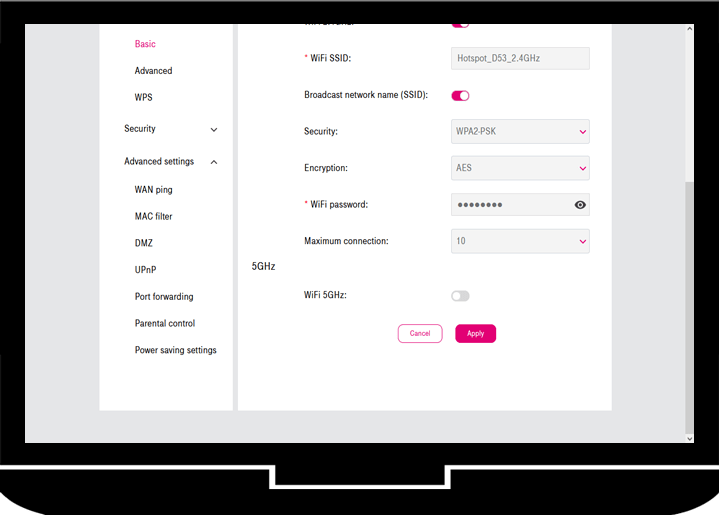
Task: Open the Maximum connection dropdown
Action: (520, 241)
